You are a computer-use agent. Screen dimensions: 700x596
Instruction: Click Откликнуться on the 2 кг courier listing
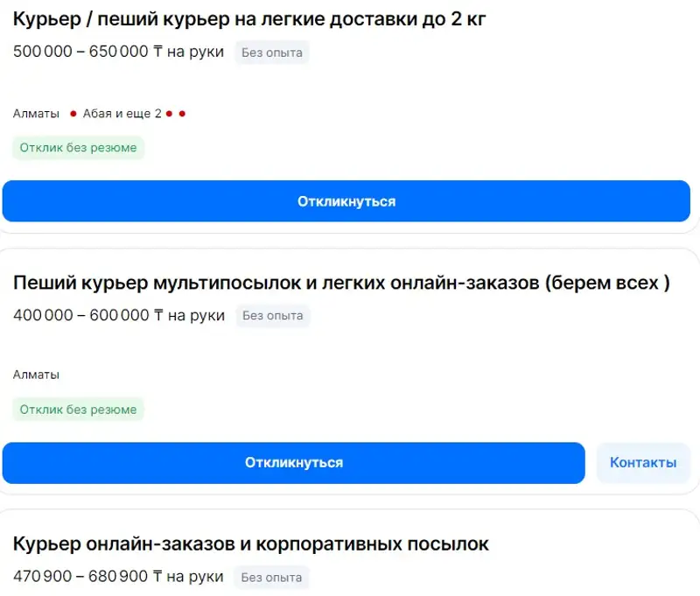[x=346, y=201]
